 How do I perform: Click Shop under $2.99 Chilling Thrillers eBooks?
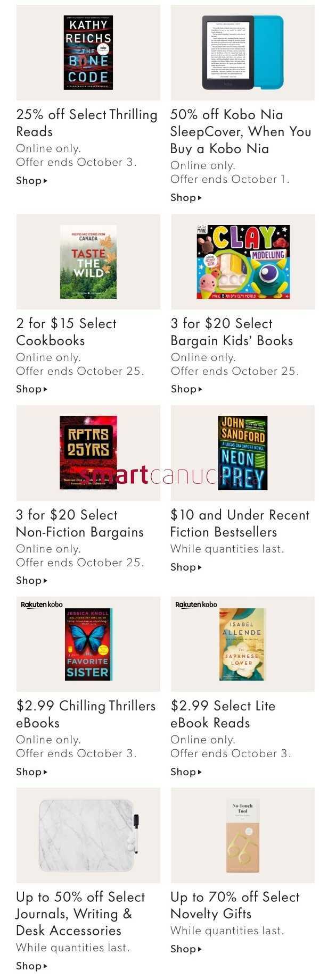pyautogui.click(x=32, y=772)
